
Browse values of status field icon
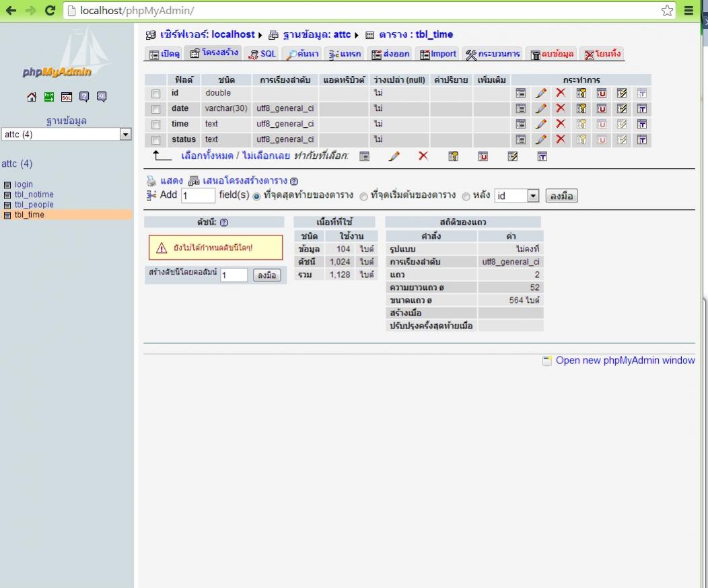521,139
